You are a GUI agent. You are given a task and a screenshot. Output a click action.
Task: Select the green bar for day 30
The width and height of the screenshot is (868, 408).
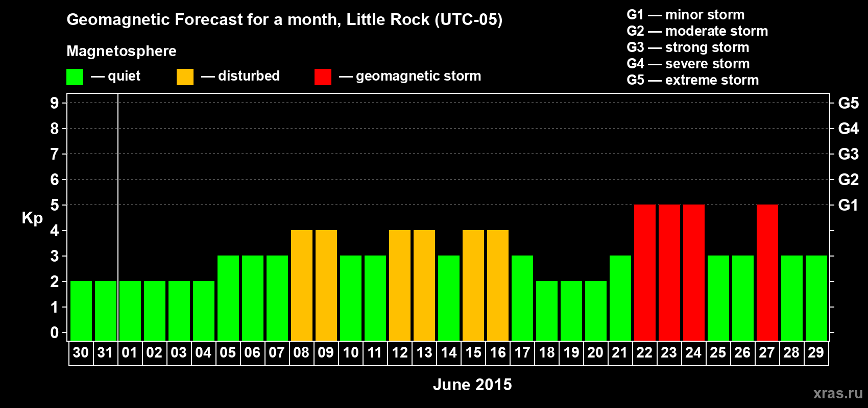[81, 311]
